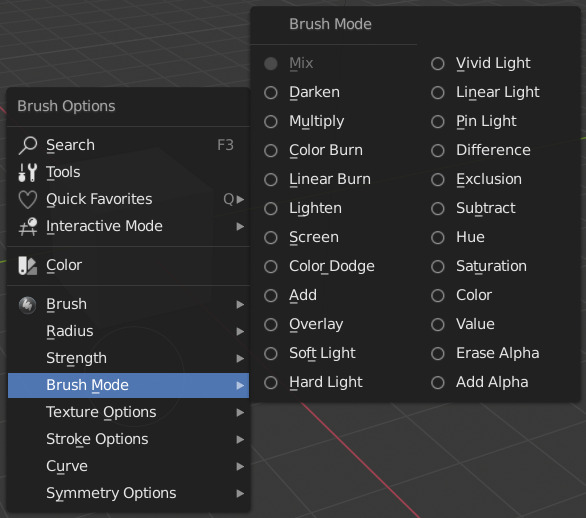Click the Quick Favorites heart icon
586x518 pixels.
(x=28, y=199)
